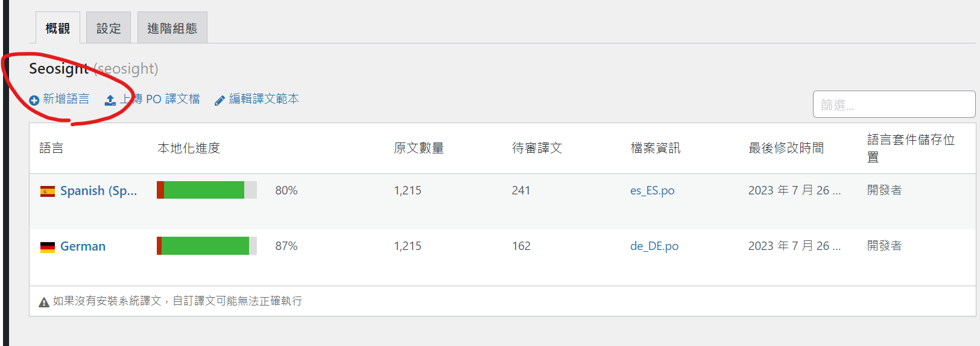
Task: Click the German flag icon
Action: pos(48,247)
